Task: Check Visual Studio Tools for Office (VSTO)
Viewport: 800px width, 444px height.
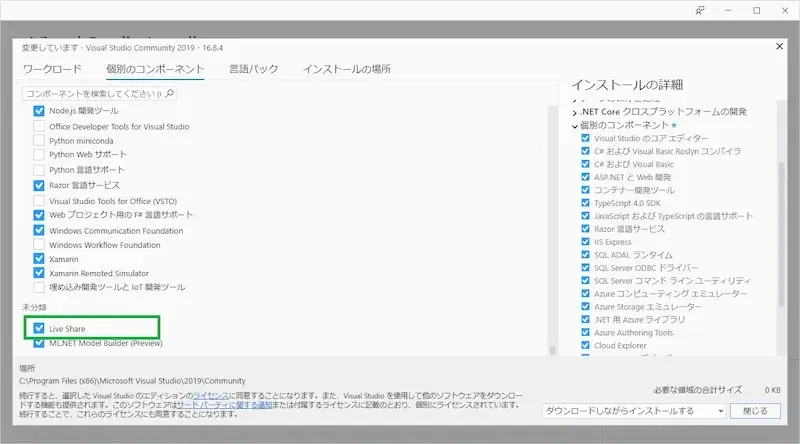Action: 39,201
